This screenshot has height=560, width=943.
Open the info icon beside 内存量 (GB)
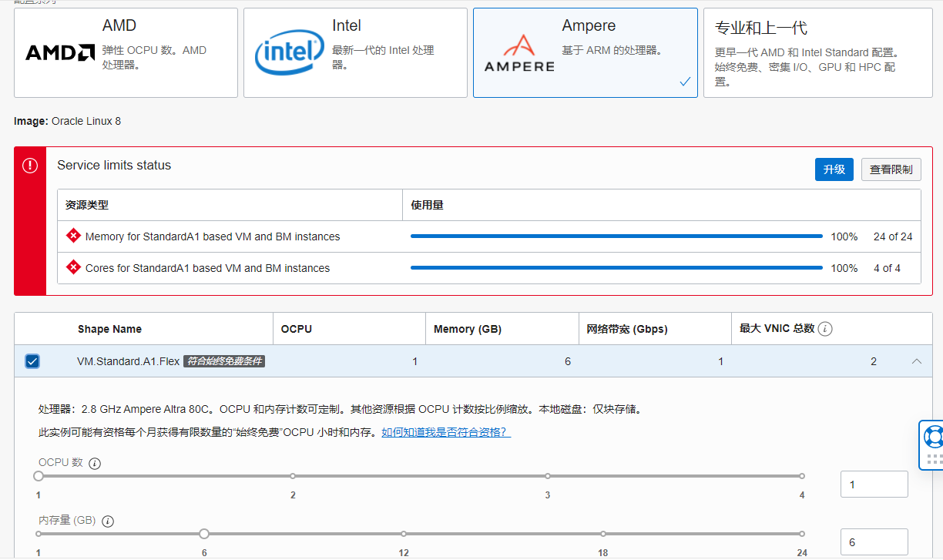coord(108,521)
